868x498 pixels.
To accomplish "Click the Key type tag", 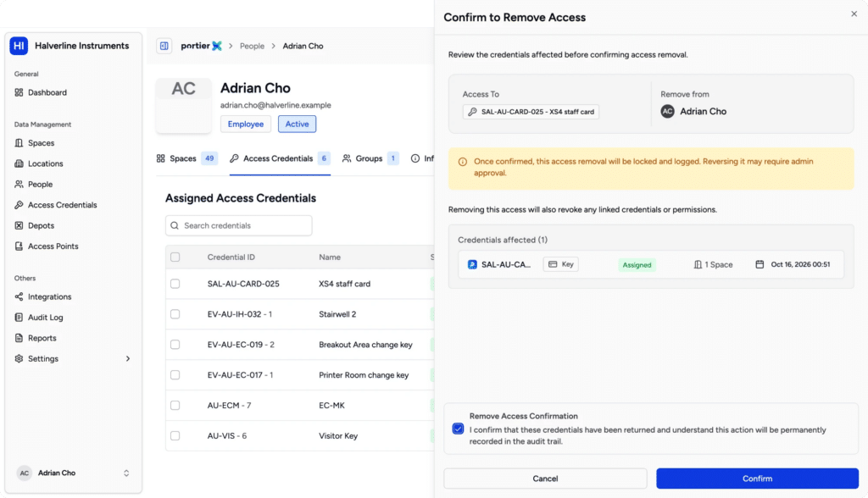I will (x=561, y=264).
